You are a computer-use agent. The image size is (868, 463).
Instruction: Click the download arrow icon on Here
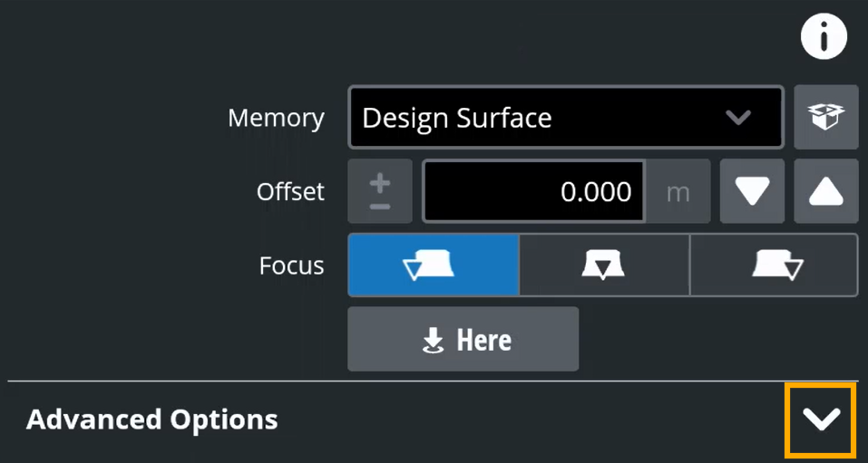(433, 340)
